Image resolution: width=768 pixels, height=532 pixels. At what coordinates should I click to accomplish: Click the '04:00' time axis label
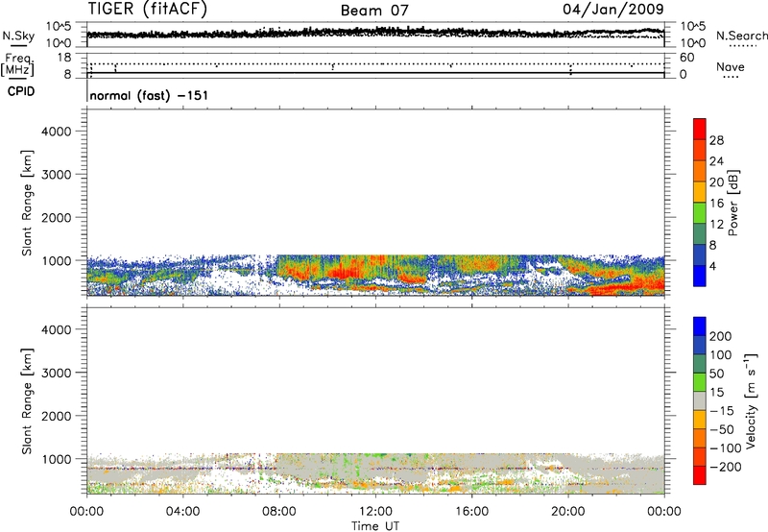[182, 512]
